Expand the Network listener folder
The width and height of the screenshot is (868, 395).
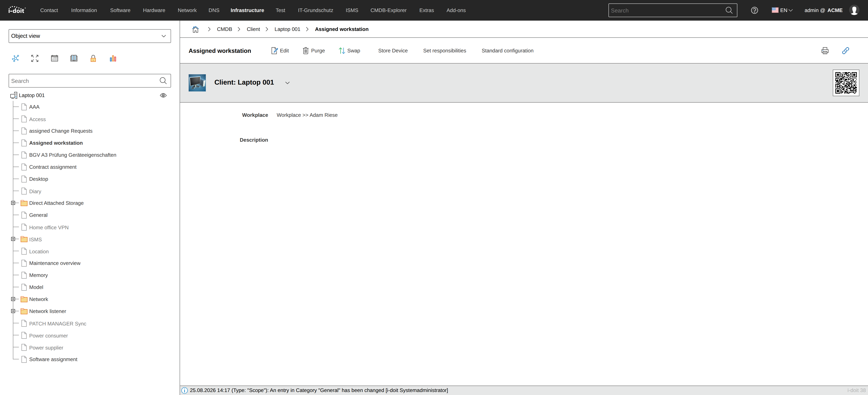tap(13, 311)
